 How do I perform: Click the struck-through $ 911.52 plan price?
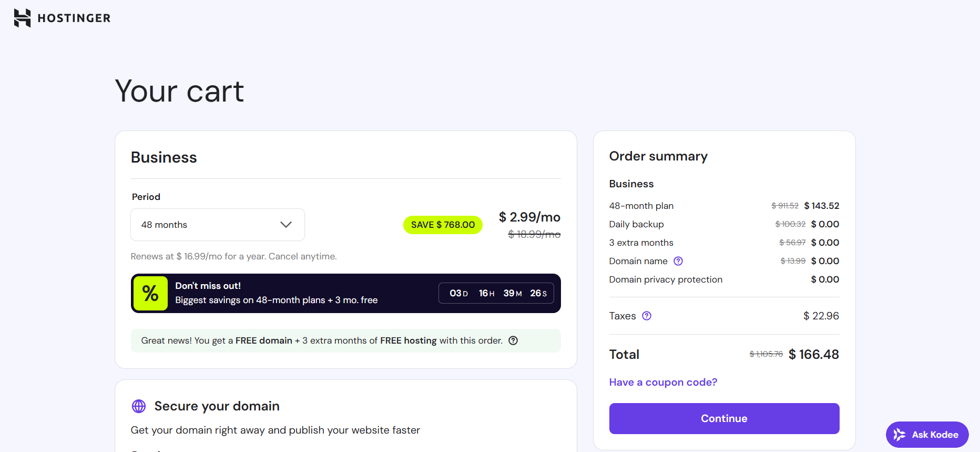[x=785, y=206]
